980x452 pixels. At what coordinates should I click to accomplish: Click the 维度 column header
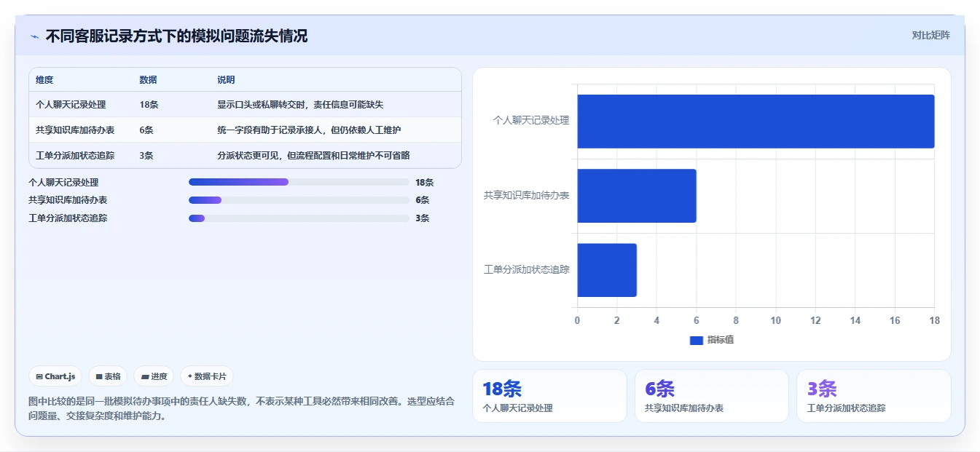click(x=44, y=80)
